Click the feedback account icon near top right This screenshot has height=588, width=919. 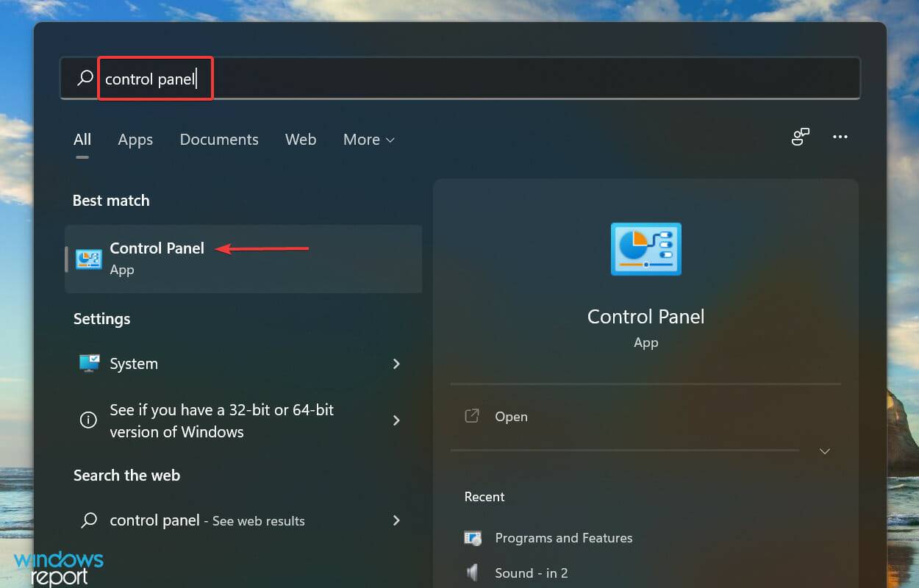[x=801, y=137]
